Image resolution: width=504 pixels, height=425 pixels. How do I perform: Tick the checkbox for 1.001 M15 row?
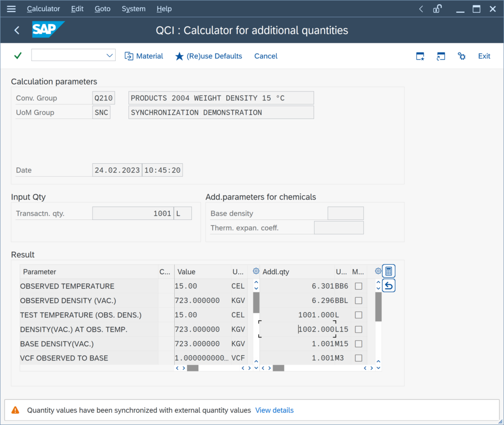tap(358, 344)
